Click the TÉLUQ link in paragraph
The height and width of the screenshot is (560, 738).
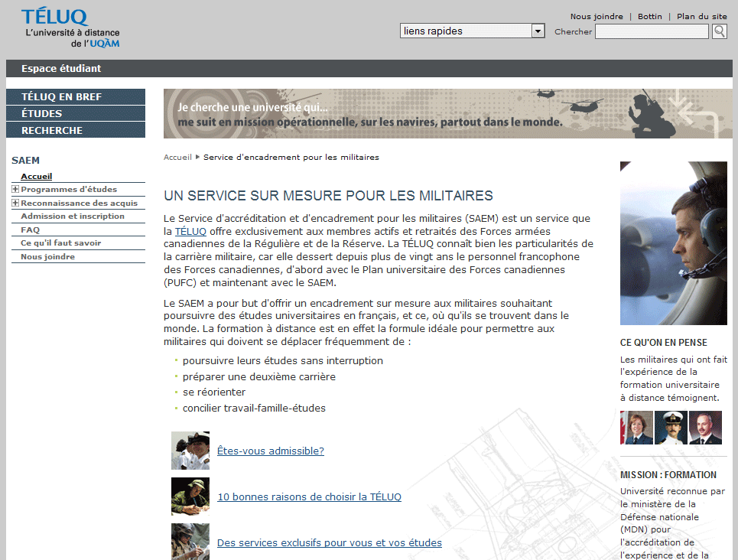point(190,231)
